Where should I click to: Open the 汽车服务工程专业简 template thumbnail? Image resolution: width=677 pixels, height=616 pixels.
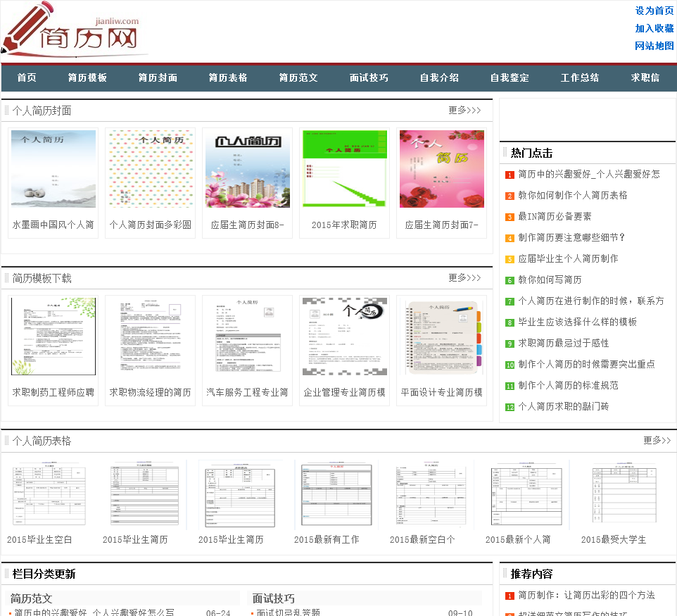(x=248, y=337)
